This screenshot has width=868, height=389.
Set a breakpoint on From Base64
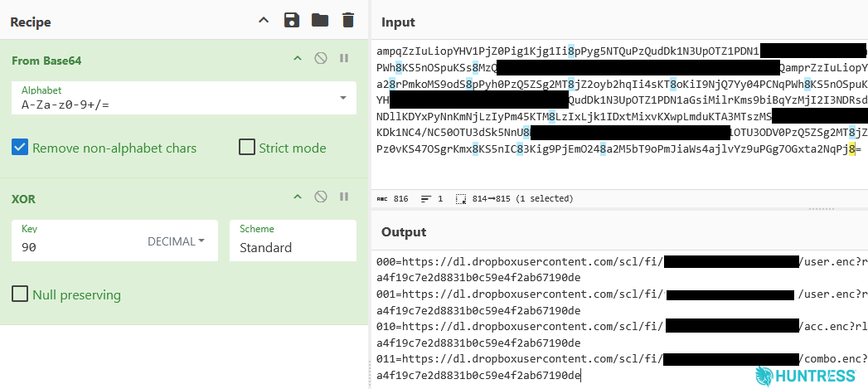pyautogui.click(x=344, y=58)
